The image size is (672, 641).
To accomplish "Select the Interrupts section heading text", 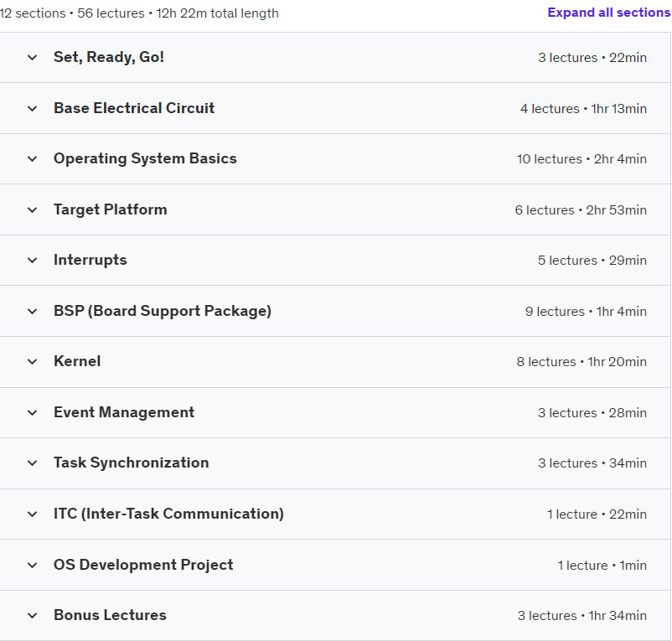I will coord(90,260).
